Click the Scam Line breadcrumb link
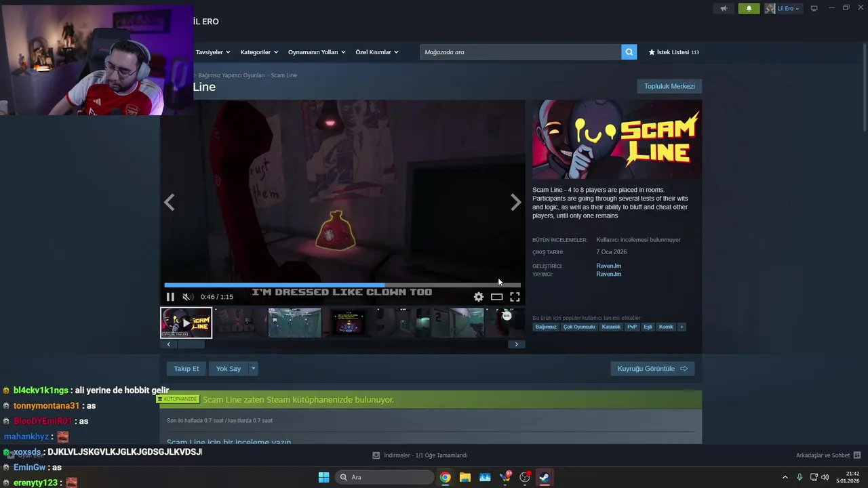Image resolution: width=868 pixels, height=488 pixels. coord(283,75)
